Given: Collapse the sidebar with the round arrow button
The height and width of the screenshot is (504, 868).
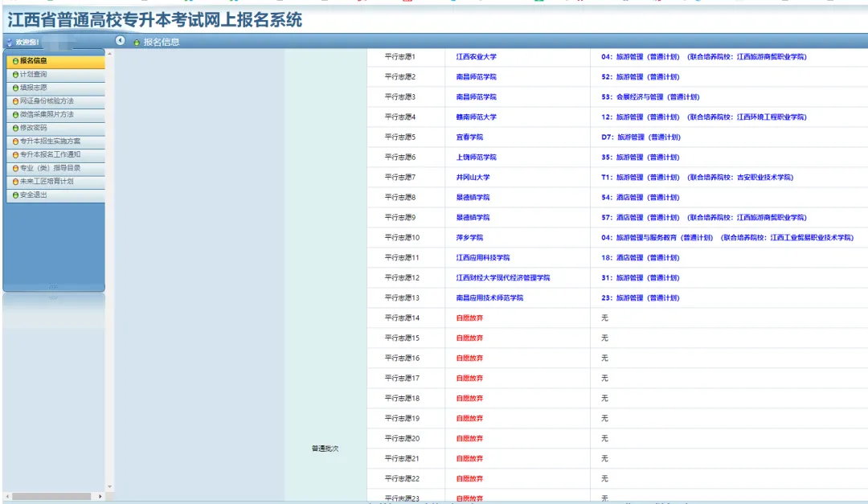Looking at the screenshot, I should 120,40.
